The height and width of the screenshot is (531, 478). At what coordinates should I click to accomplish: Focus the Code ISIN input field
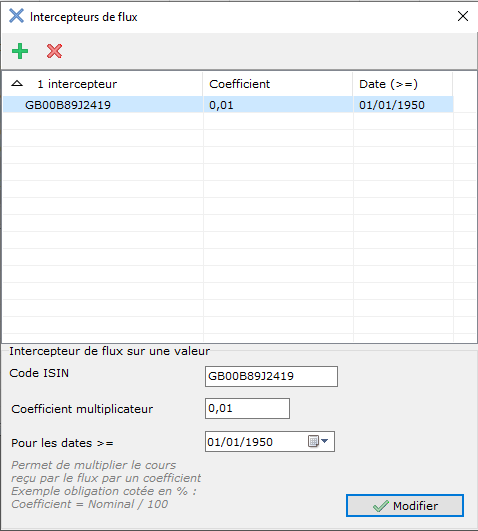(271, 376)
